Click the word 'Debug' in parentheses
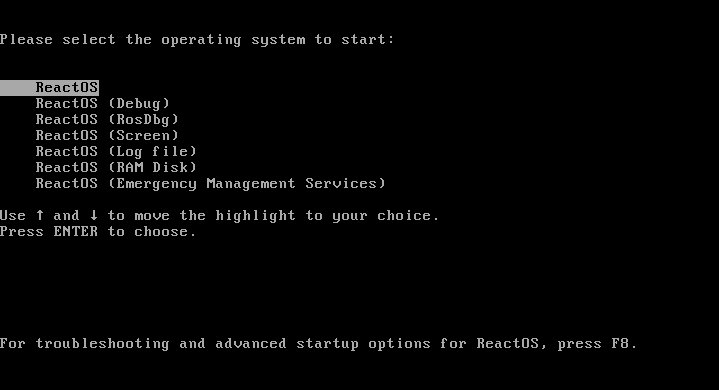719x390 pixels. [138, 104]
